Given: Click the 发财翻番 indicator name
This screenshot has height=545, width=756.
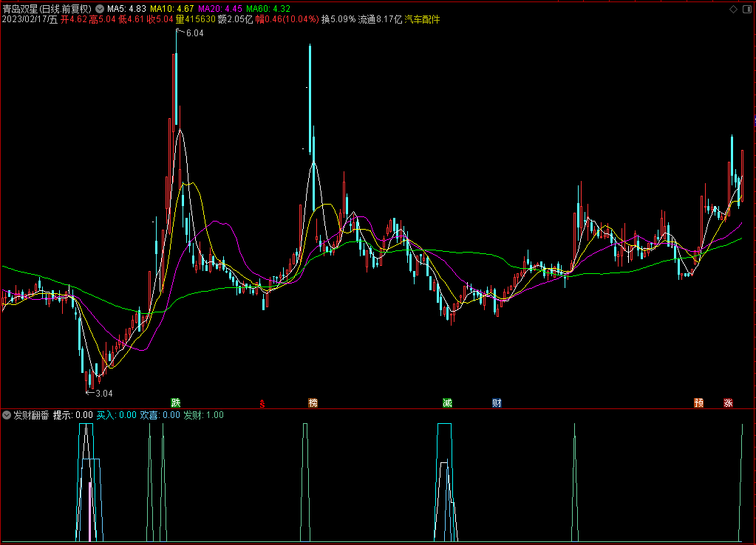Looking at the screenshot, I should coord(31,415).
